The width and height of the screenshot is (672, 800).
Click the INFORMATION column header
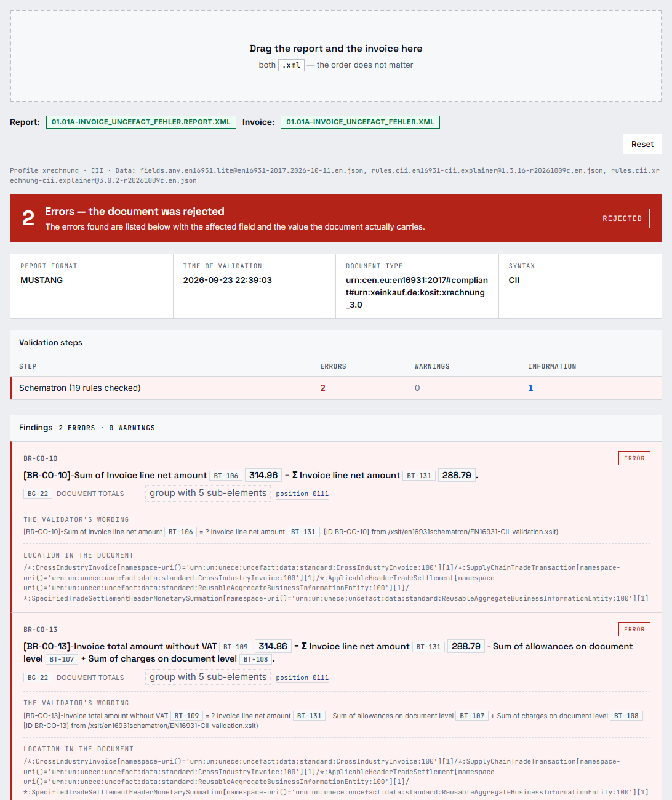tap(552, 366)
